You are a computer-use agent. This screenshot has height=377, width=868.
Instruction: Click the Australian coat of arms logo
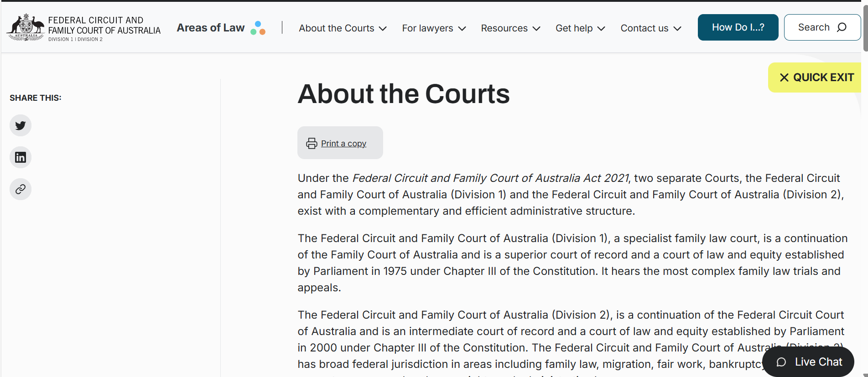(x=26, y=27)
